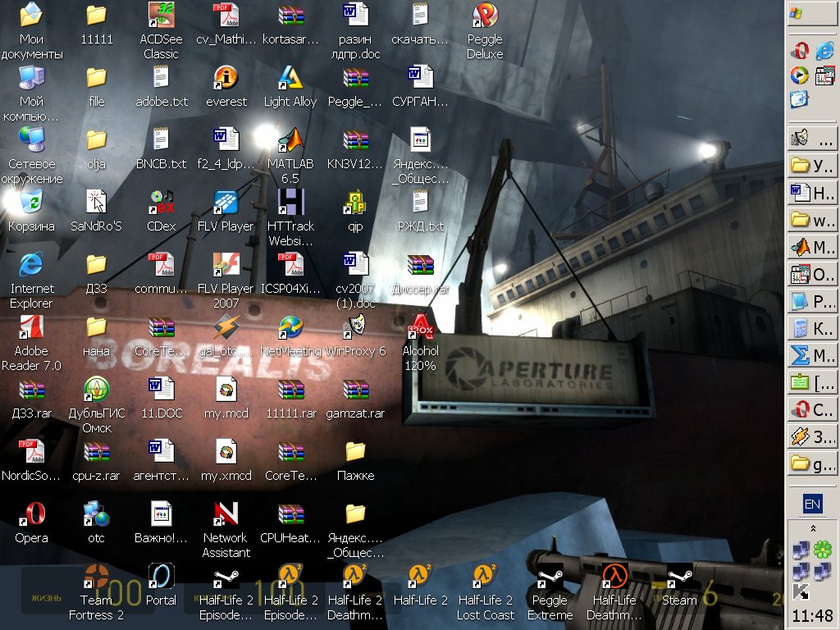Launch Opera from the Quick Launch bar
The image size is (840, 630).
pyautogui.click(x=801, y=51)
